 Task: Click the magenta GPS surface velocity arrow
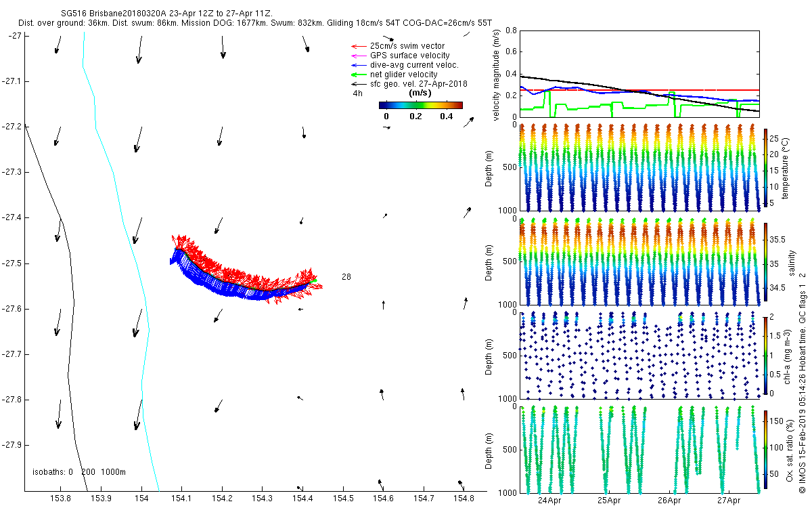coord(357,56)
